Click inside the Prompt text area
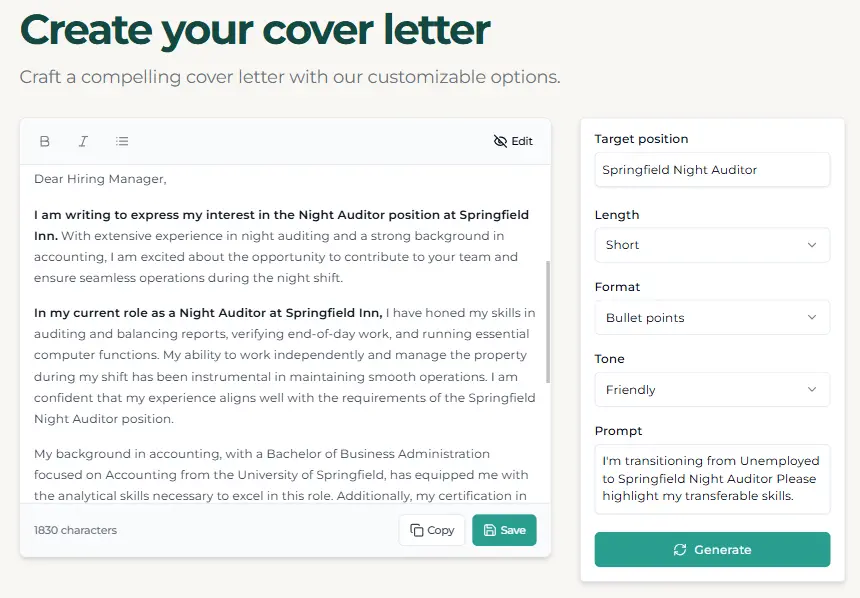860x598 pixels. coord(712,479)
